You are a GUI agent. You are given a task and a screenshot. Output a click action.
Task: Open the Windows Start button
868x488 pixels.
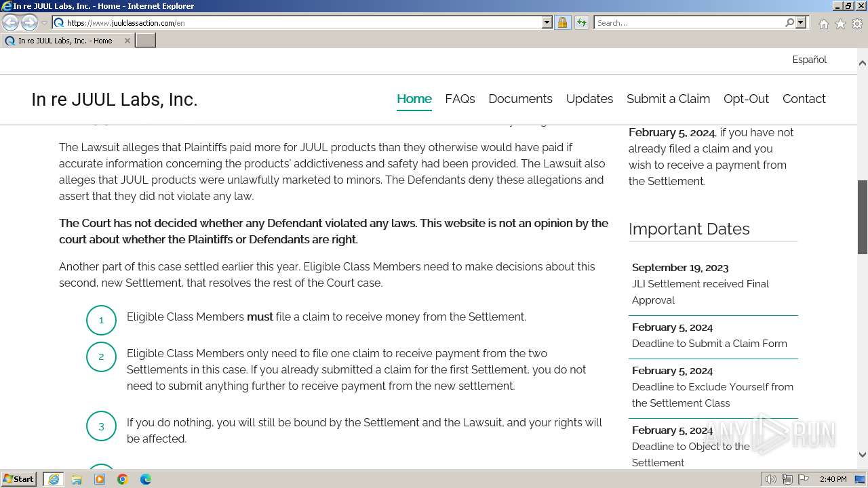pyautogui.click(x=19, y=479)
